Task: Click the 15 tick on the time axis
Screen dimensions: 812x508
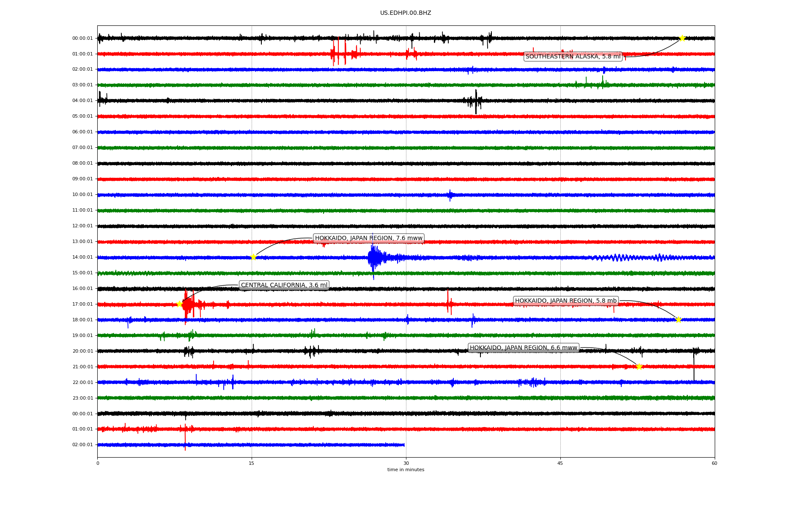Action: 252,463
